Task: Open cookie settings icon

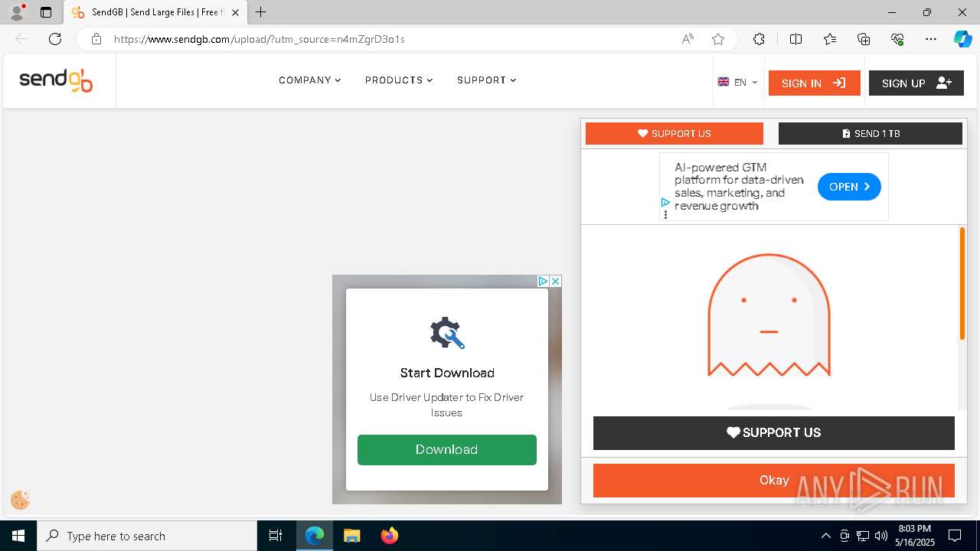Action: click(21, 500)
